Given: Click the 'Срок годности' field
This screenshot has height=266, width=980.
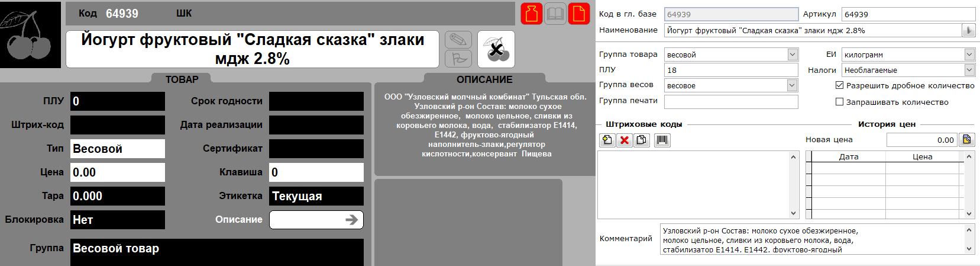Looking at the screenshot, I should coord(316,101).
